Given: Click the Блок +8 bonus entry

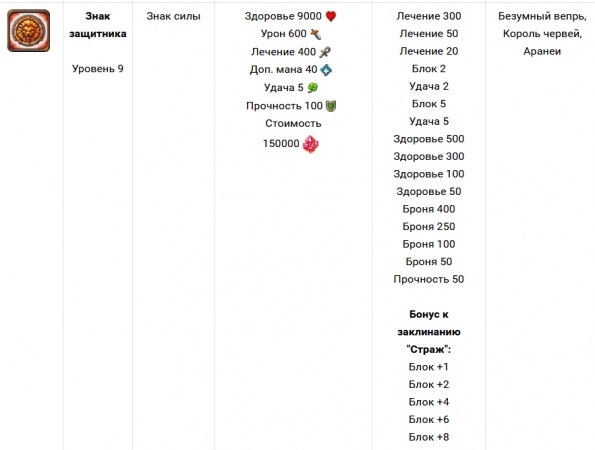Looking at the screenshot, I should pos(429,437).
